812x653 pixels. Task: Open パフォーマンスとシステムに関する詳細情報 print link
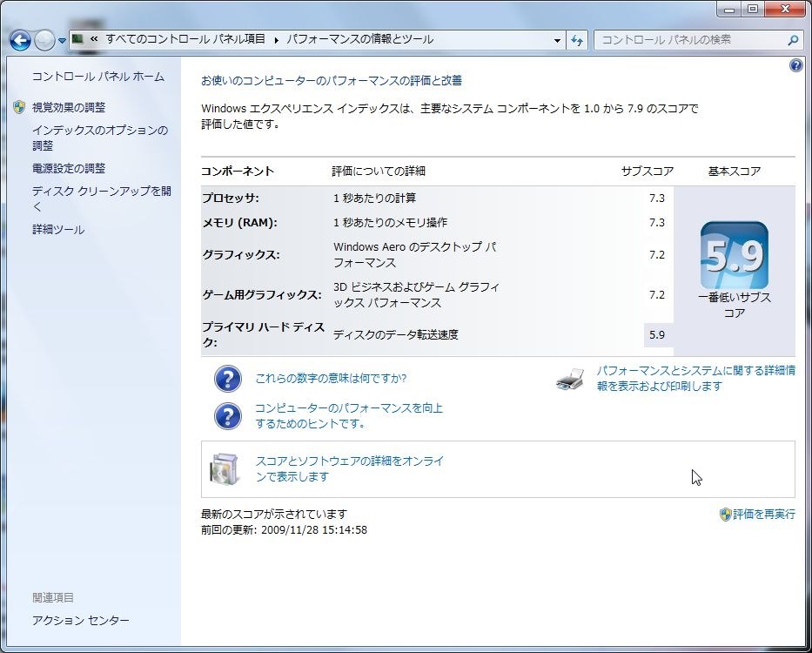click(696, 379)
